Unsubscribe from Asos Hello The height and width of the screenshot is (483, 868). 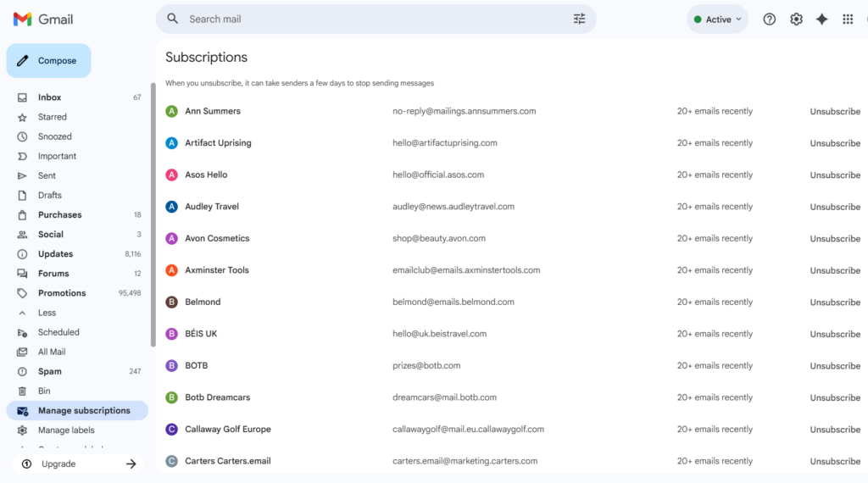coord(835,175)
